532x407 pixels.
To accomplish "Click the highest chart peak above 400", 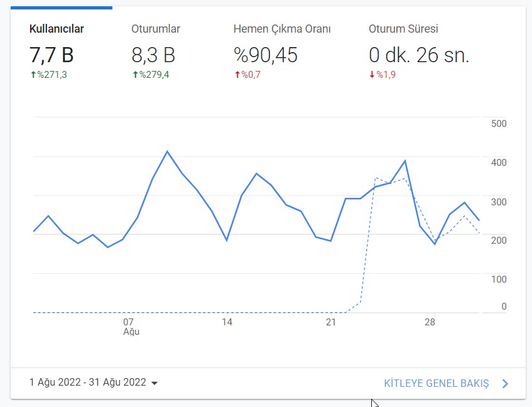I will pyautogui.click(x=167, y=151).
